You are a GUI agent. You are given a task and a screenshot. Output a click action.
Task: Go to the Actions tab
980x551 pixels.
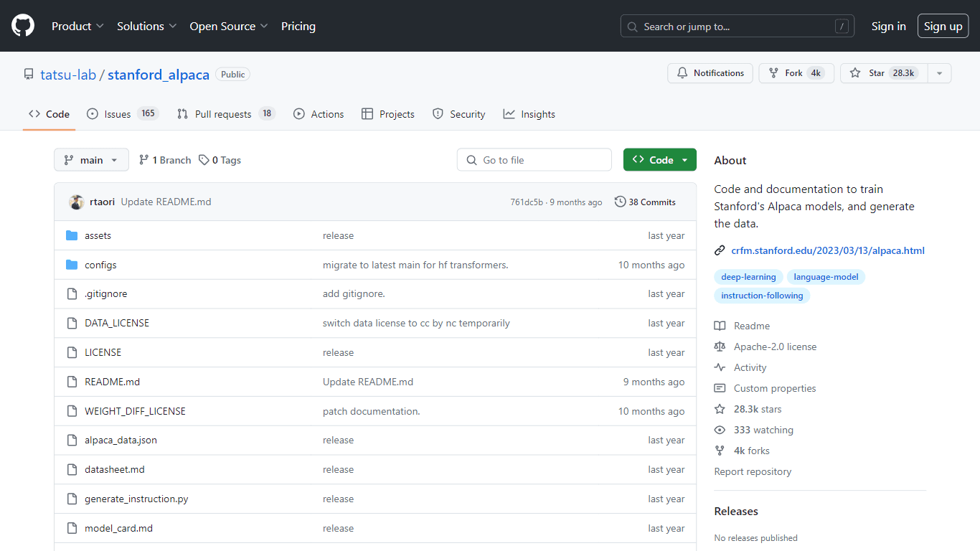click(319, 114)
